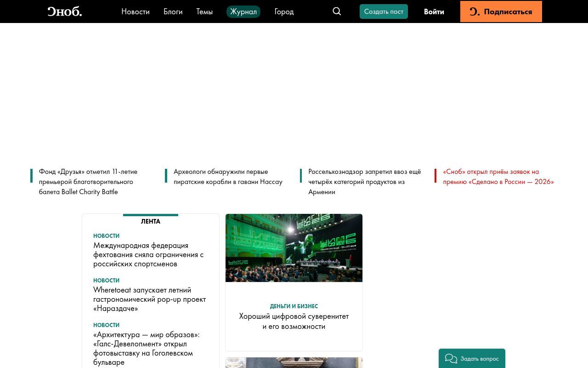The height and width of the screenshot is (368, 588).
Task: Click the chat bubbles icon in Задать вопрос
Action: tap(451, 358)
